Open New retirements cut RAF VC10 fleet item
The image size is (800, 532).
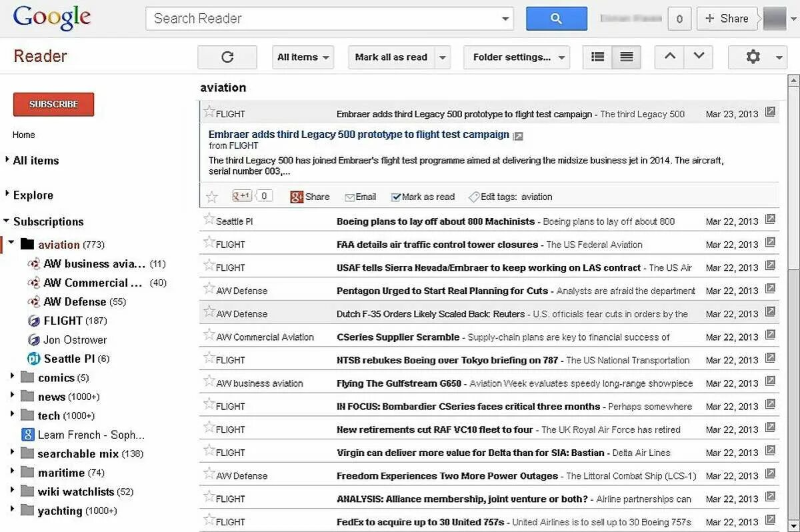tap(488, 429)
